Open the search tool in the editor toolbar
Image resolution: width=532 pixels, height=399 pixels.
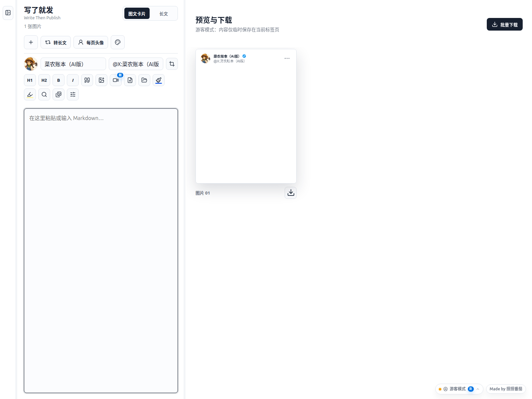44,94
